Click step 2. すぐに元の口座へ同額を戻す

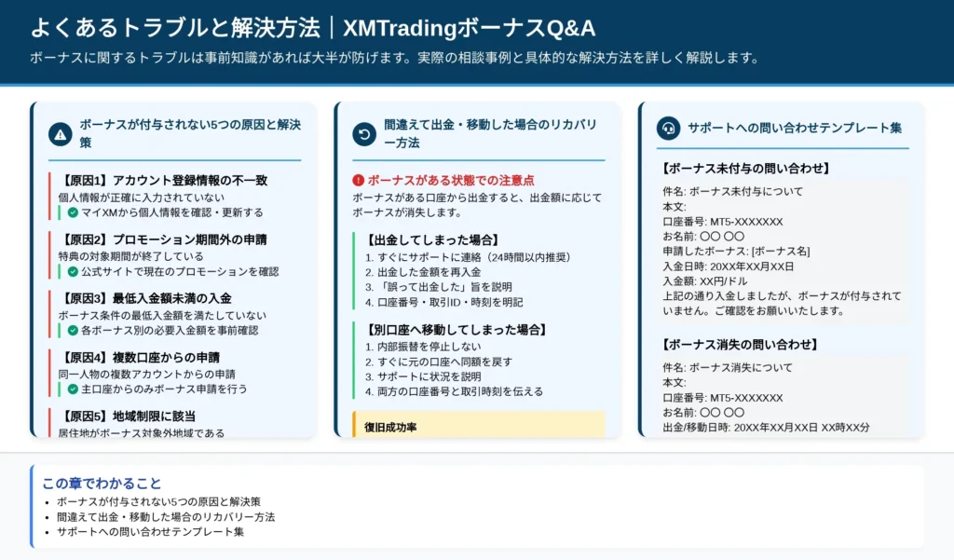439,362
